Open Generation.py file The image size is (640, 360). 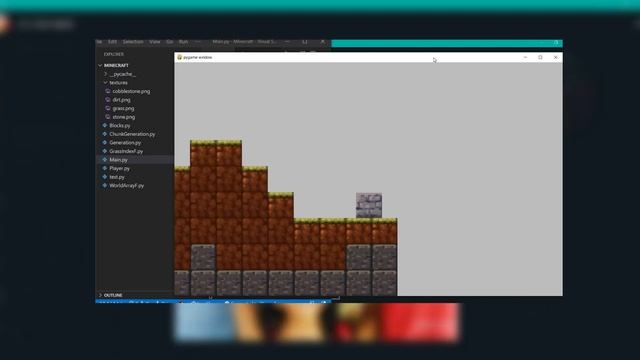pyautogui.click(x=125, y=143)
